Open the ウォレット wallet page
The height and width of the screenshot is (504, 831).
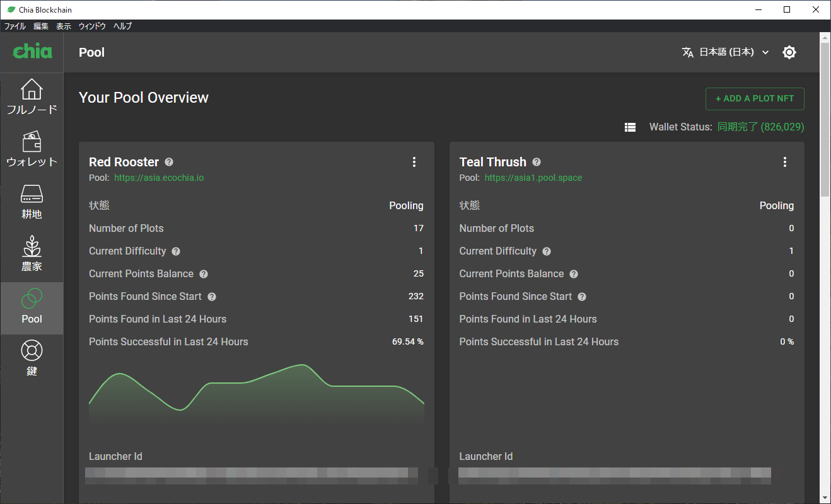[x=32, y=150]
